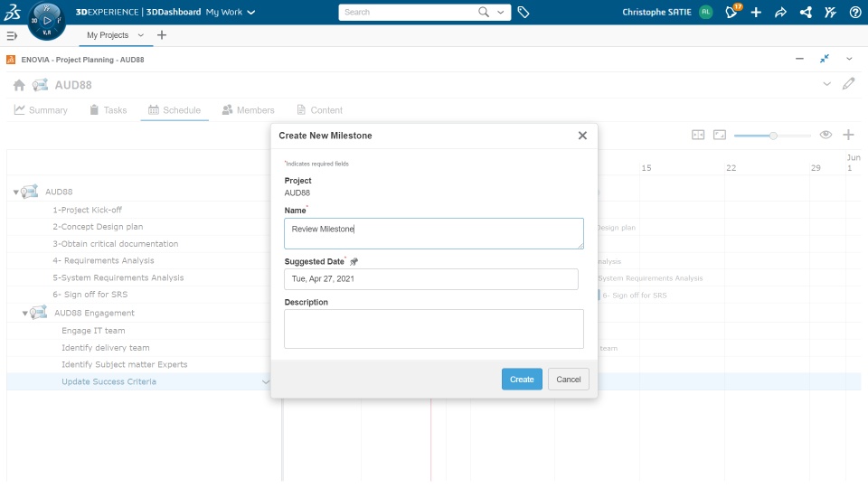Select the 1-Project Kick-off task
This screenshot has width=868, height=488.
point(87,211)
